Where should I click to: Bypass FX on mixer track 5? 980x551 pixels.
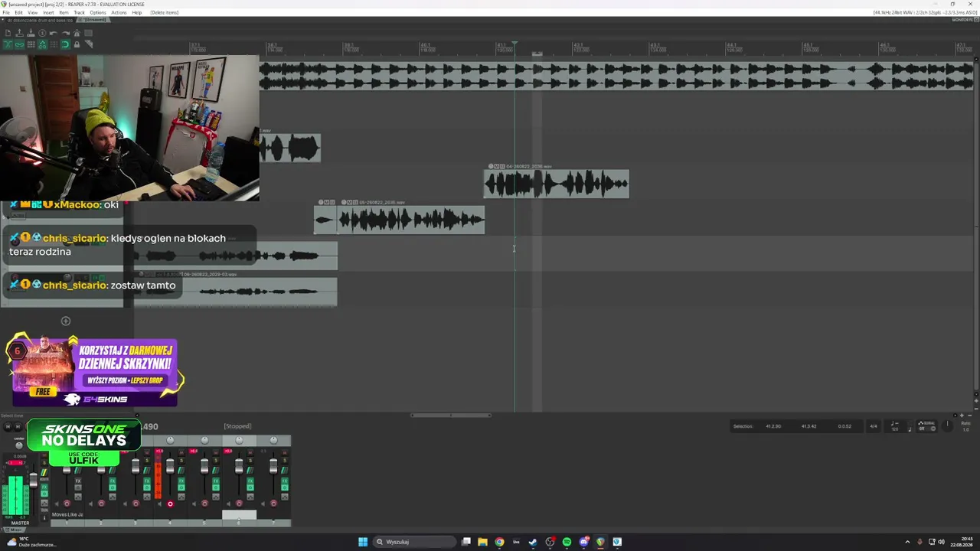point(215,487)
